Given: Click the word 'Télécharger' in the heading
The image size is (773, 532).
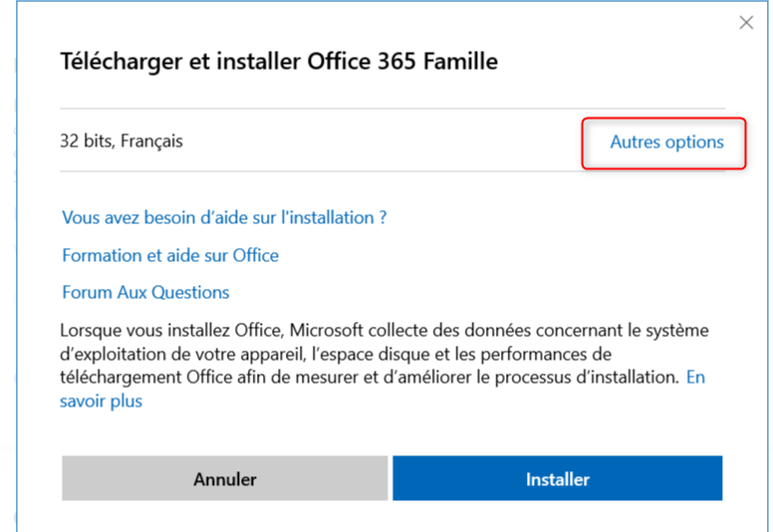Looking at the screenshot, I should point(113,62).
